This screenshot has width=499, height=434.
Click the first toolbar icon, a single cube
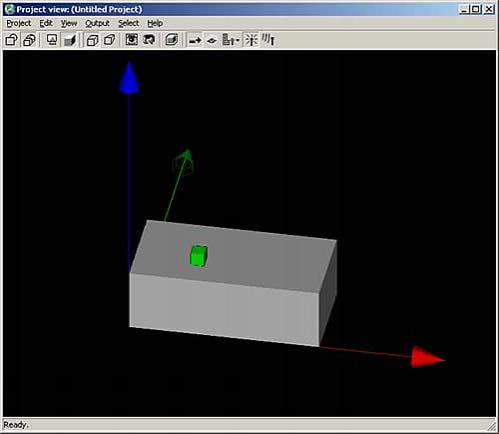[x=11, y=40]
